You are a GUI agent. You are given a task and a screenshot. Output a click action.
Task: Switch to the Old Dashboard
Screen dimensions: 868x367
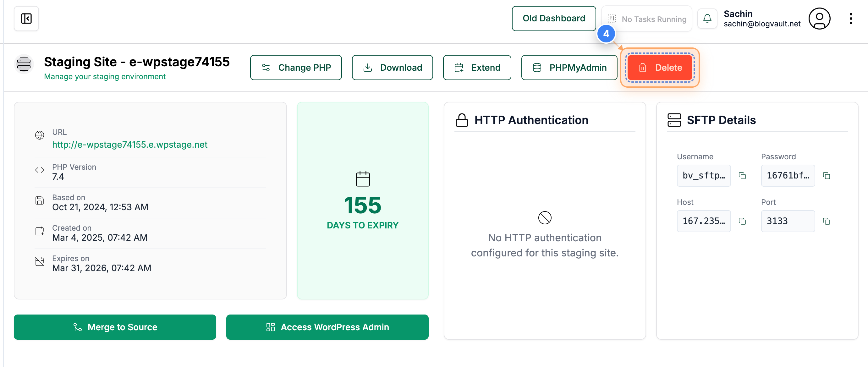(554, 19)
